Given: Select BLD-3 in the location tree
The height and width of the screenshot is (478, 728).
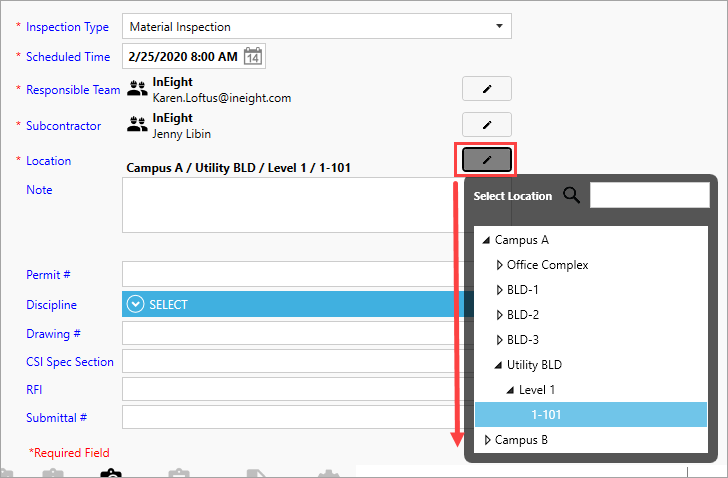Looking at the screenshot, I should [523, 340].
